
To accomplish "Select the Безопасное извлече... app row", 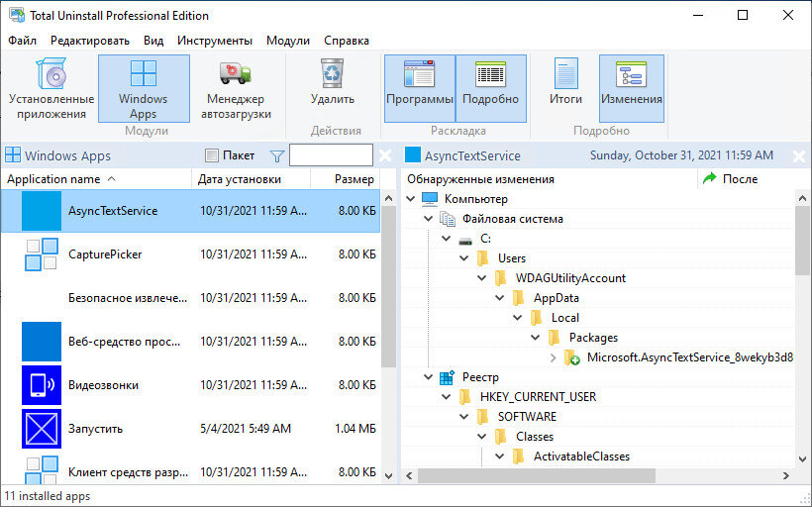I will [x=190, y=298].
